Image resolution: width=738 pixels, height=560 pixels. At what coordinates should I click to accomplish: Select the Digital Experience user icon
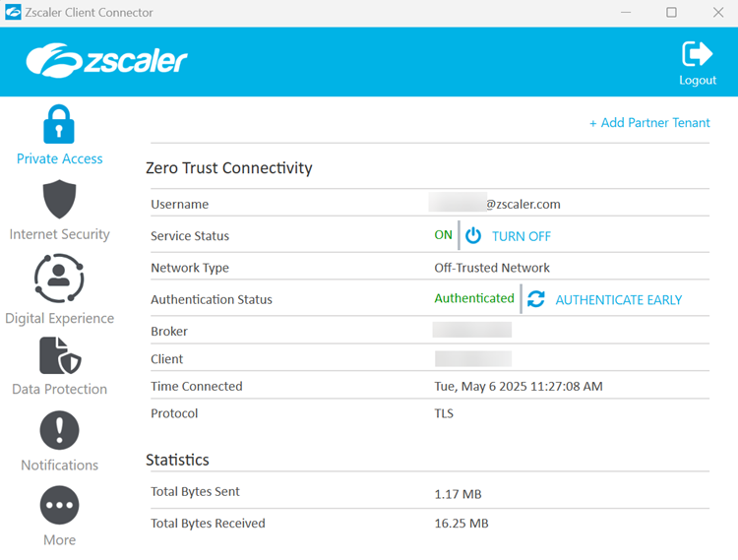point(59,278)
